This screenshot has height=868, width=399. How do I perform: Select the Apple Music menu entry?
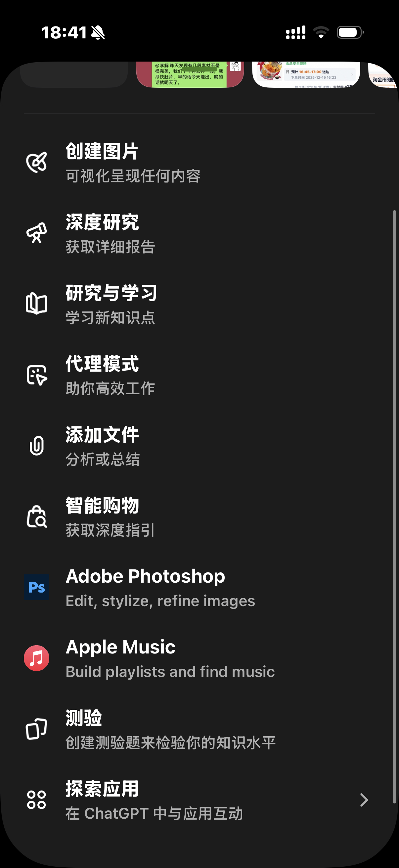pos(170,658)
